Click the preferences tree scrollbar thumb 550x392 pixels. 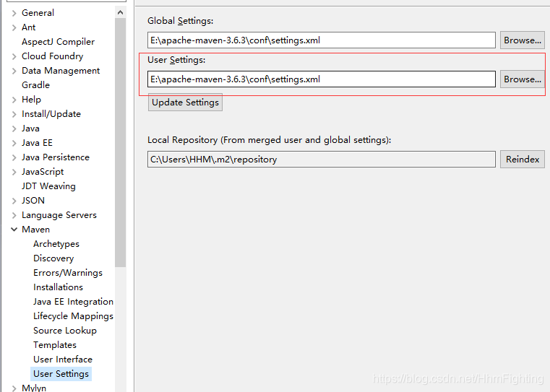(120, 142)
